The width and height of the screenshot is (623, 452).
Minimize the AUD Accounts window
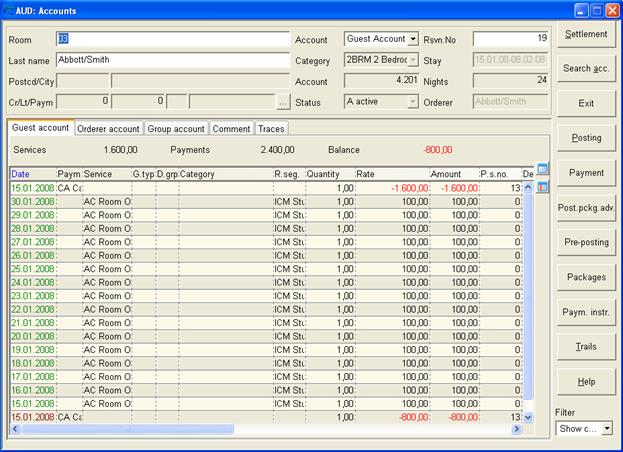(581, 11)
